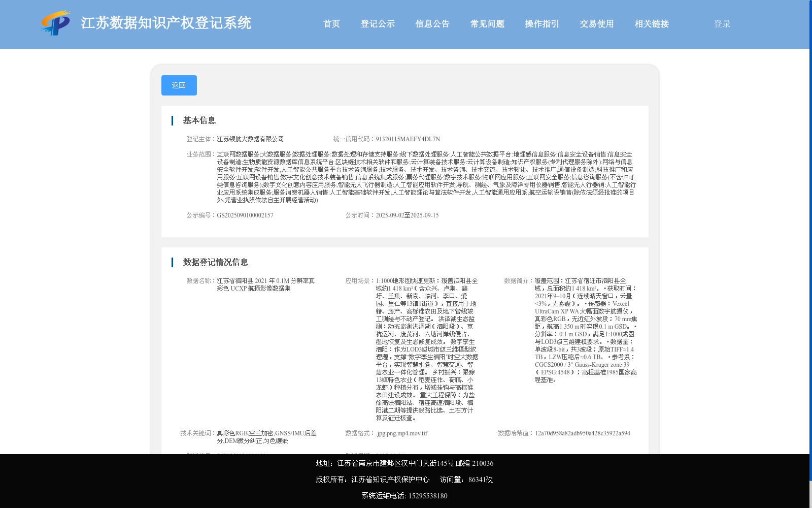Click the site logo icon
This screenshot has width=812, height=508.
(56, 23)
